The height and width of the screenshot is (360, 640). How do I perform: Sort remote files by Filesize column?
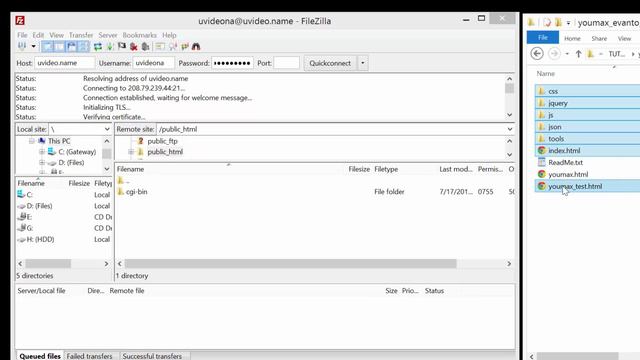359,169
